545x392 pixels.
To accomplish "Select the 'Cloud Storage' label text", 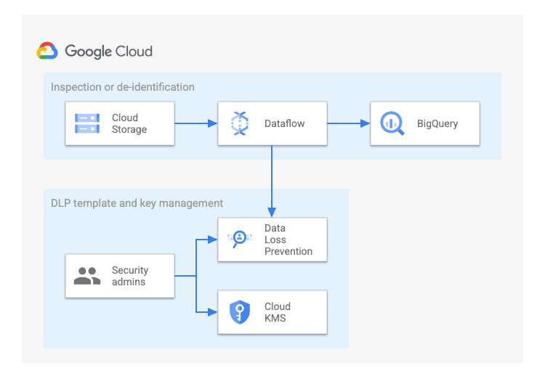I will [129, 123].
